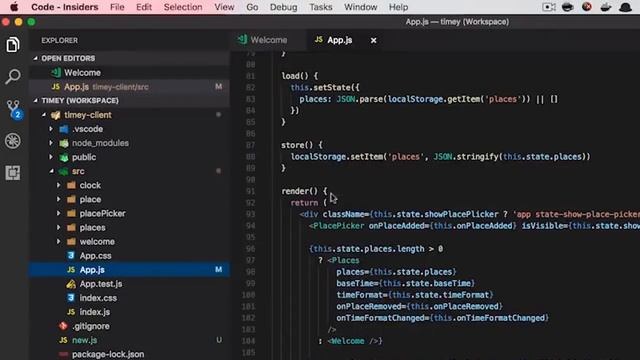Open the Explorer view in activity bar

tap(13, 44)
